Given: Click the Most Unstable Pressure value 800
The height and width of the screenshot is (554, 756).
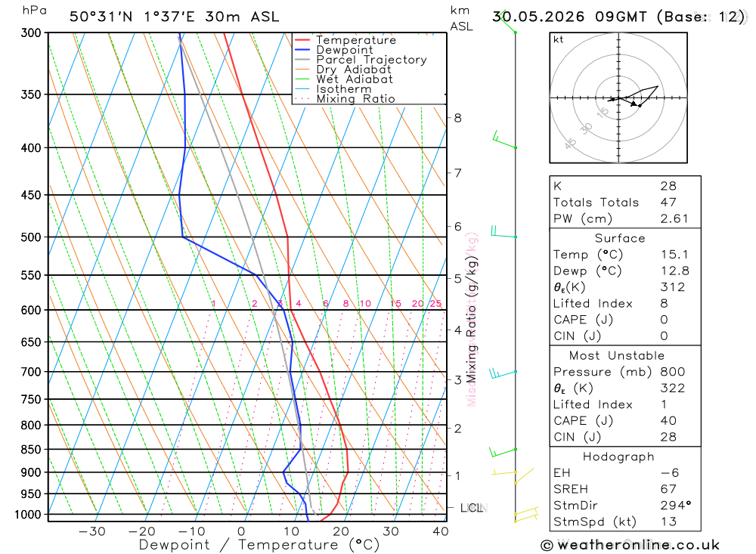Looking at the screenshot, I should pos(672,372).
